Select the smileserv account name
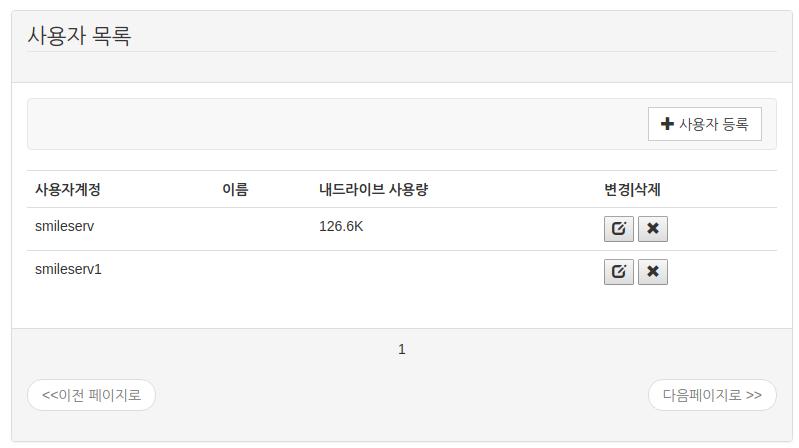This screenshot has width=799, height=448. click(64, 227)
